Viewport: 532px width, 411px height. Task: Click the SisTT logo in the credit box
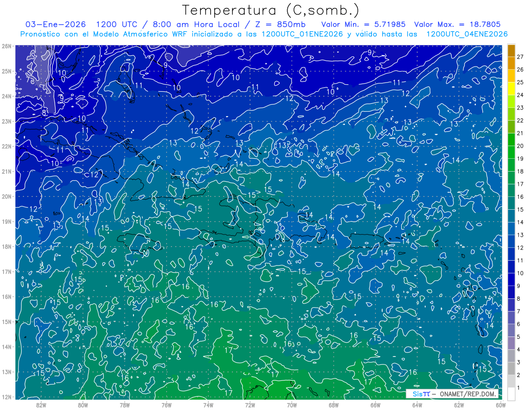[x=421, y=394]
